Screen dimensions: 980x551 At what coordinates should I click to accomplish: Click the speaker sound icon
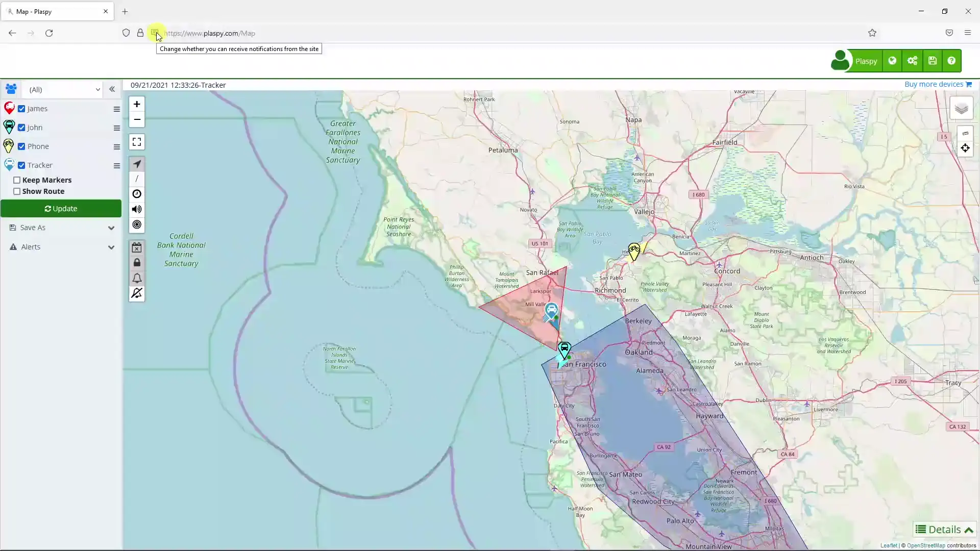pyautogui.click(x=137, y=209)
